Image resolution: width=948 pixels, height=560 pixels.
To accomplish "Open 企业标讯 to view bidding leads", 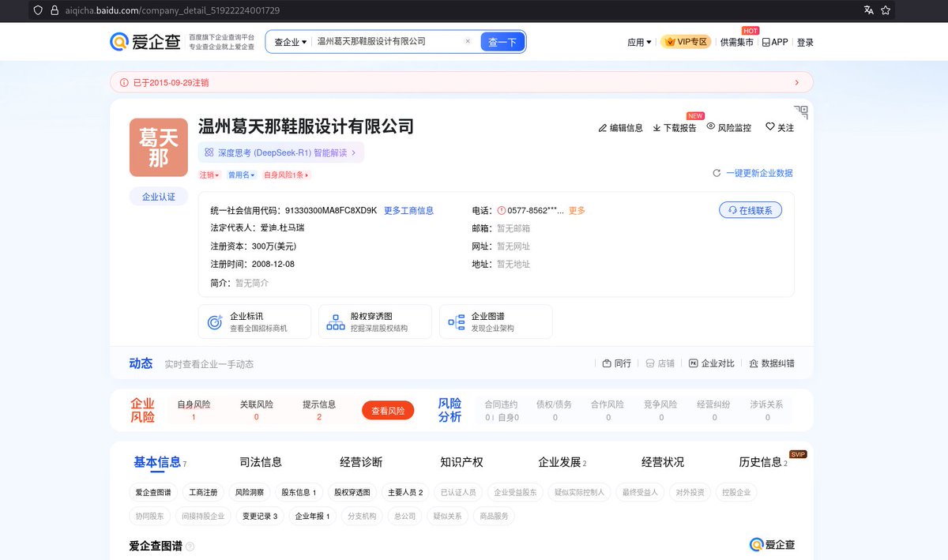I will tap(254, 321).
